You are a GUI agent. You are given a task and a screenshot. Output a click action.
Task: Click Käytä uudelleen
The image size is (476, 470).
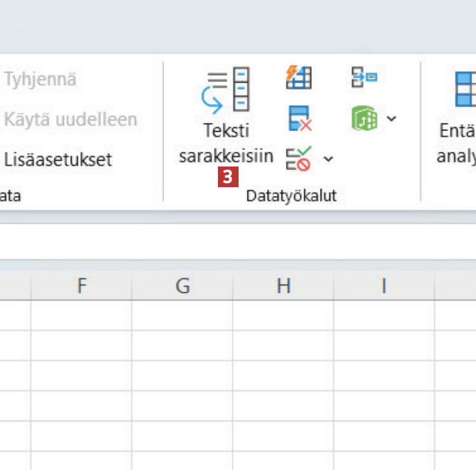(70, 119)
